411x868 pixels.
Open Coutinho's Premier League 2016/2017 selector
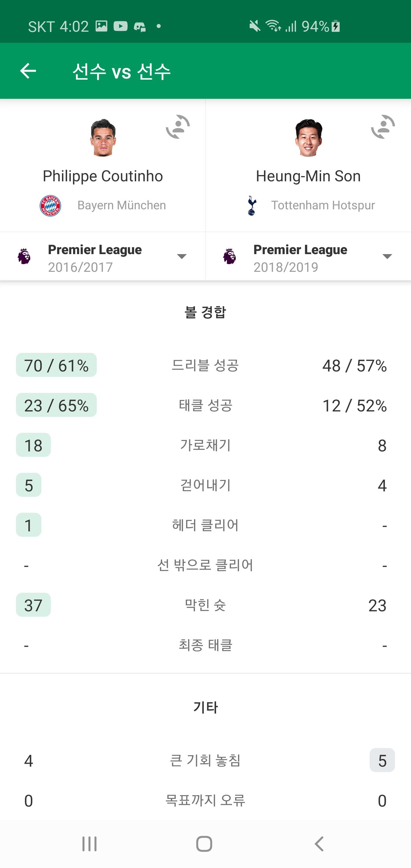95,258
